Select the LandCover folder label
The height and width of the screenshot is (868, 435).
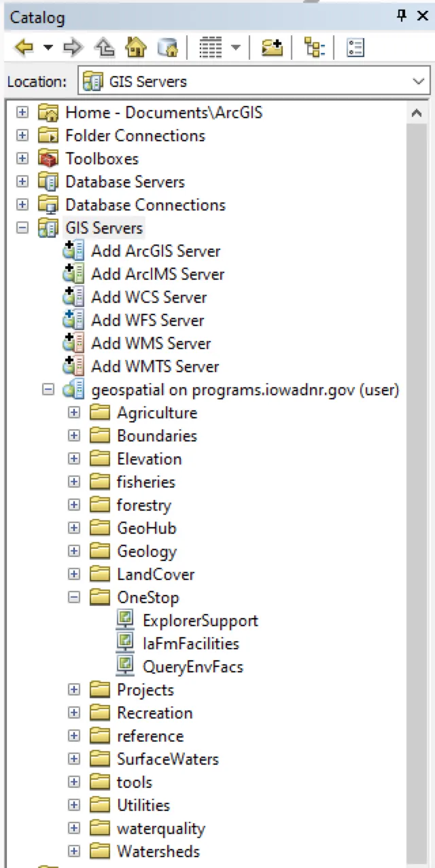[x=156, y=575]
